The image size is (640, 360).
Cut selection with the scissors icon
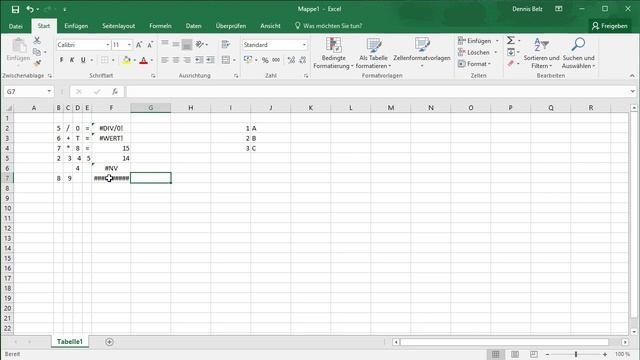point(37,40)
